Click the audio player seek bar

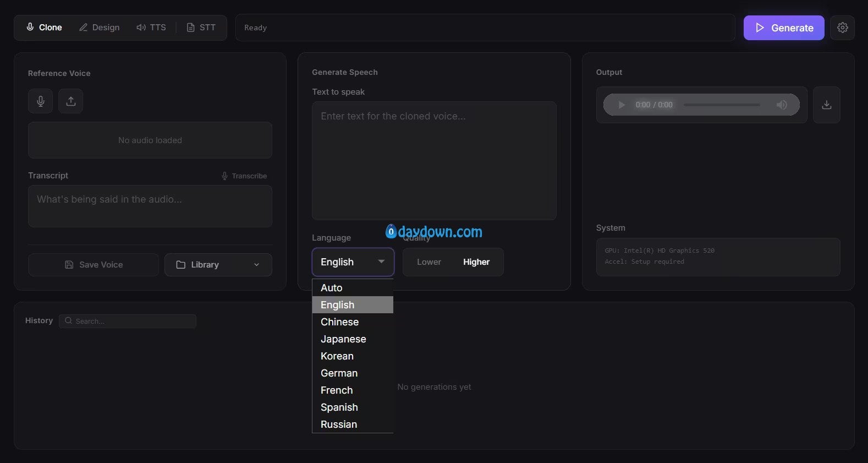coord(722,105)
